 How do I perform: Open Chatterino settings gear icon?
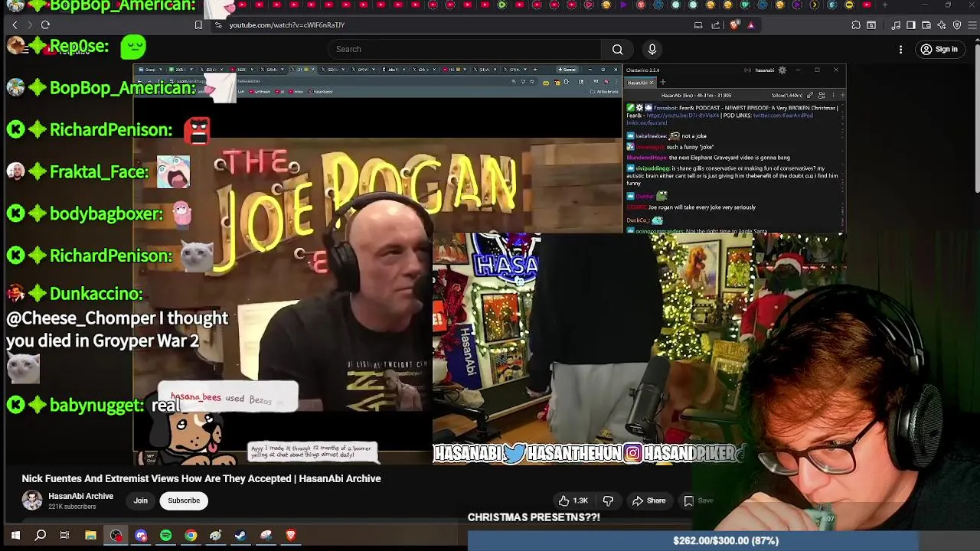pos(782,70)
